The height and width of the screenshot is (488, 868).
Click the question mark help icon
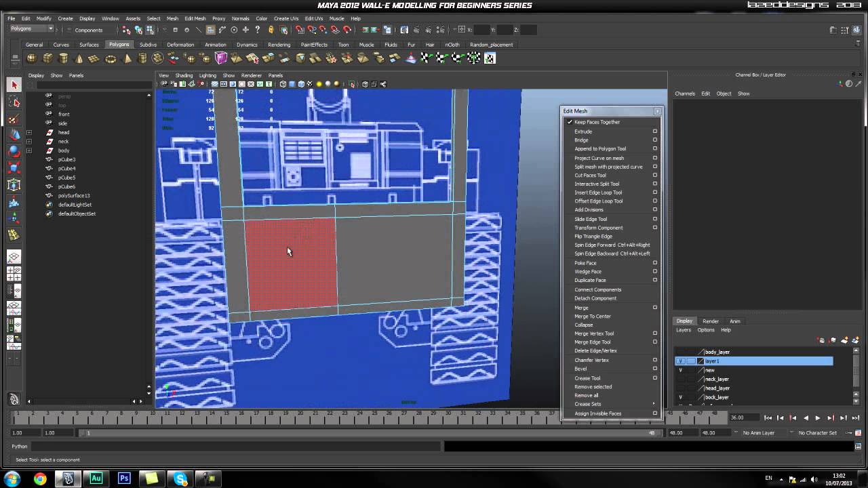click(258, 30)
